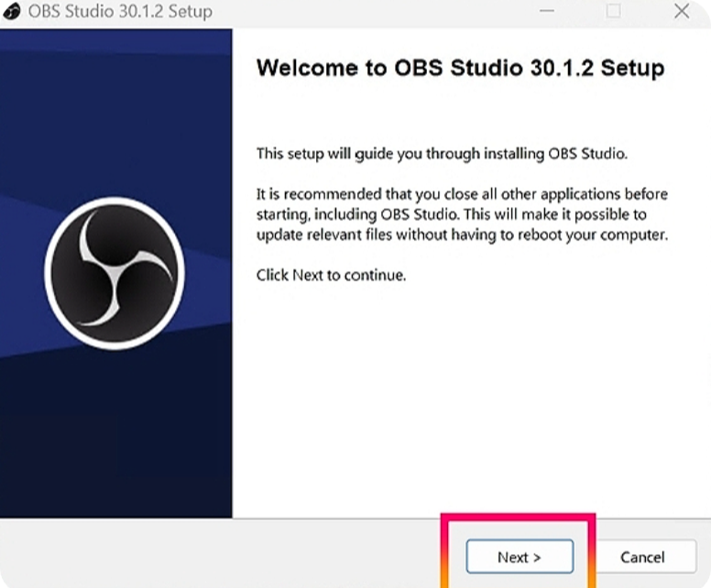Viewport: 711px width, 588px height.
Task: Close the OBS Studio Setup window
Action: pos(682,11)
